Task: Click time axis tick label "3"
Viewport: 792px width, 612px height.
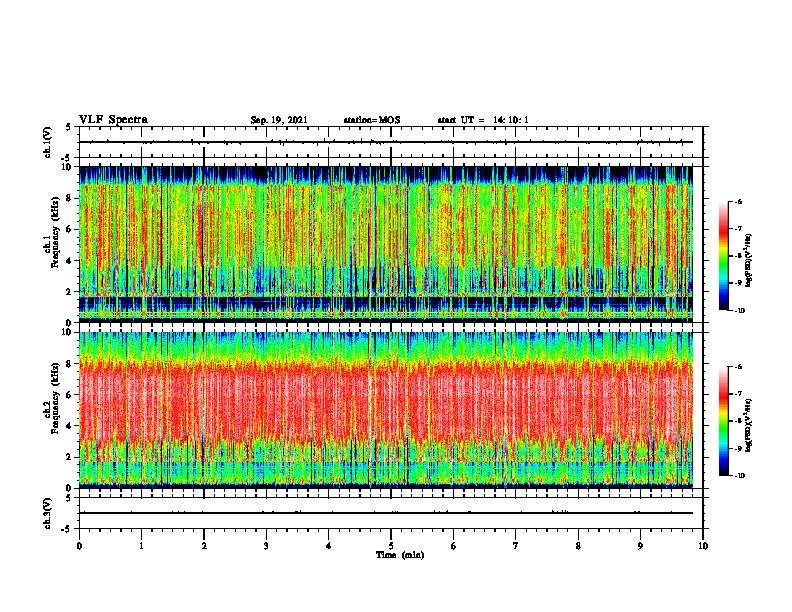Action: pos(266,546)
